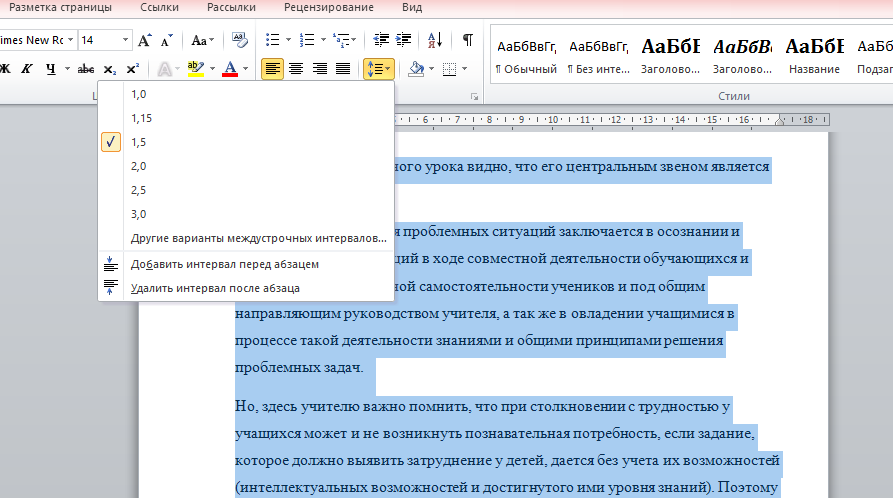893x498 pixels.
Task: Justify the selected text
Action: tap(343, 69)
